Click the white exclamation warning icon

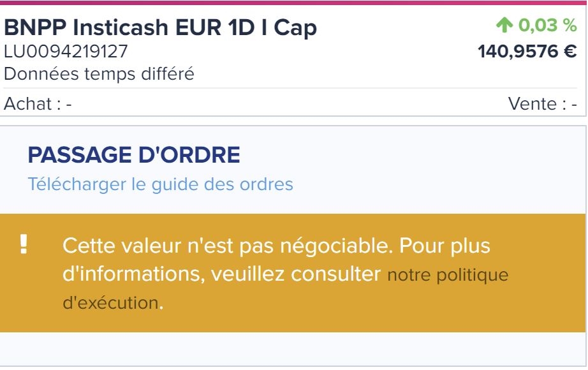click(x=24, y=244)
